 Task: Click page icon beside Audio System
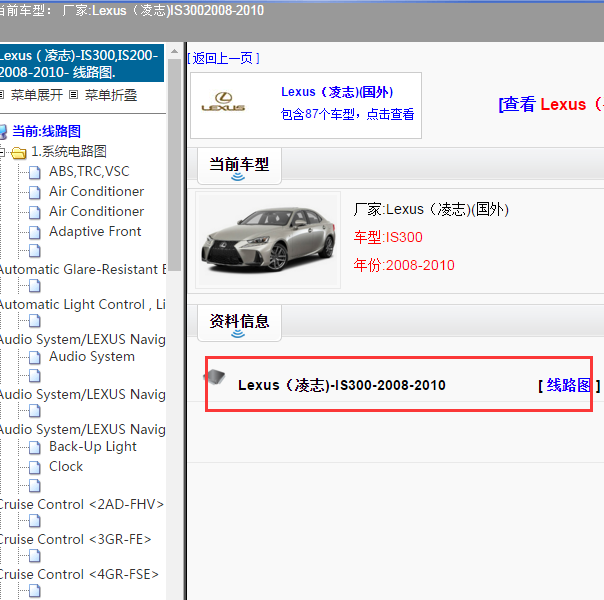(x=35, y=358)
